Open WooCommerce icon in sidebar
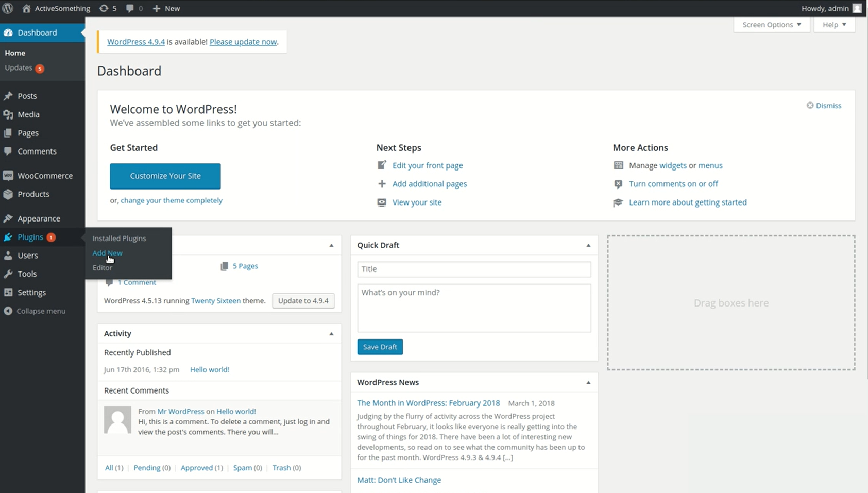Viewport: 868px width, 493px height. (x=8, y=176)
